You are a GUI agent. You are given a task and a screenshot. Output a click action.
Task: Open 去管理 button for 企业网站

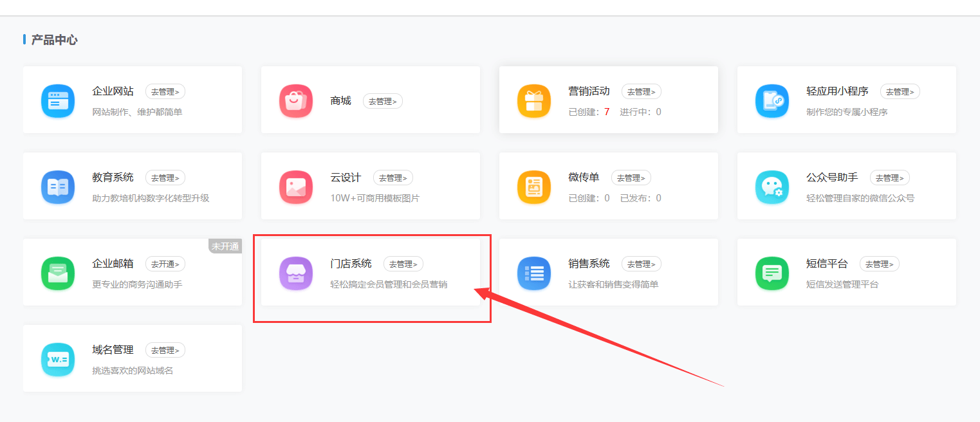(x=165, y=91)
